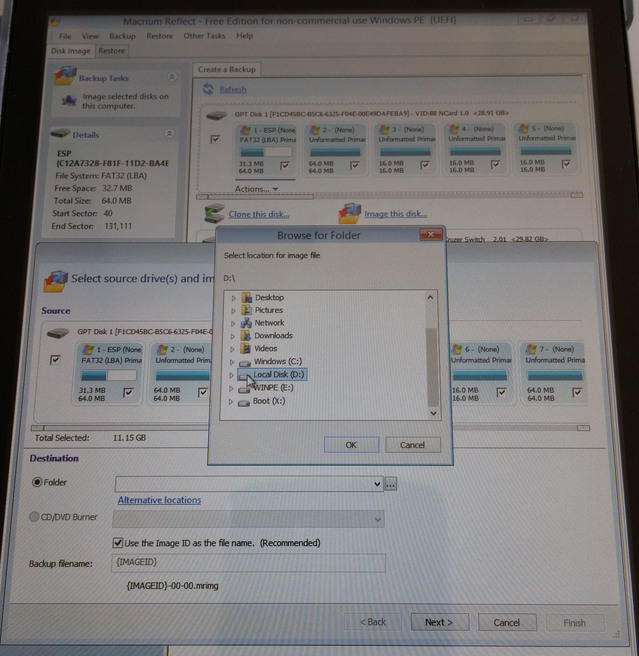Click the WINPE (E:) drive icon
Viewport: 639px width, 656px height.
(x=244, y=389)
